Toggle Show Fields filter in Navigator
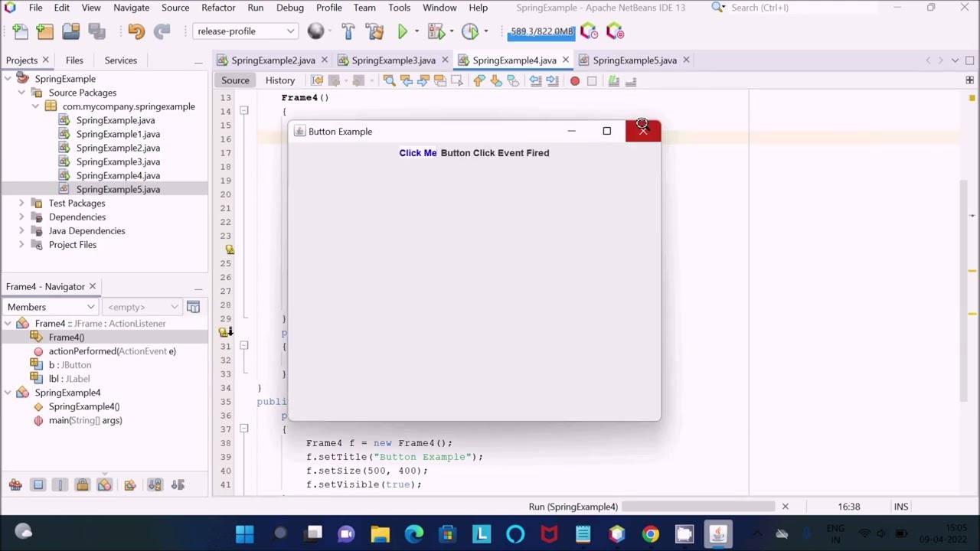This screenshot has height=551, width=980. 38,484
